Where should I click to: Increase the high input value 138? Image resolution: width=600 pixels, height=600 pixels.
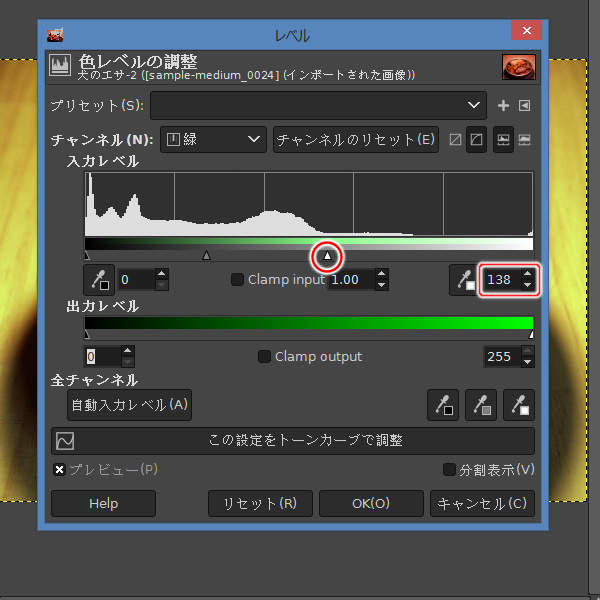tap(527, 274)
